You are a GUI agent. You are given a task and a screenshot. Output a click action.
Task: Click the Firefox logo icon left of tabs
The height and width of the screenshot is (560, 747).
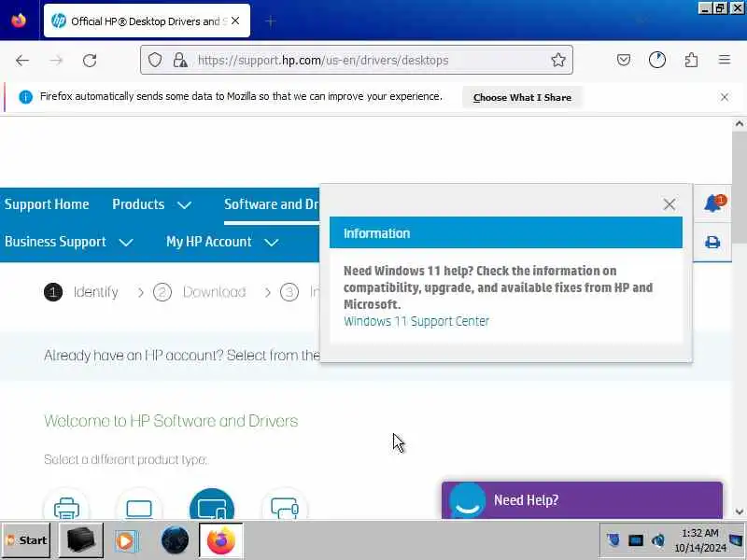pyautogui.click(x=19, y=21)
